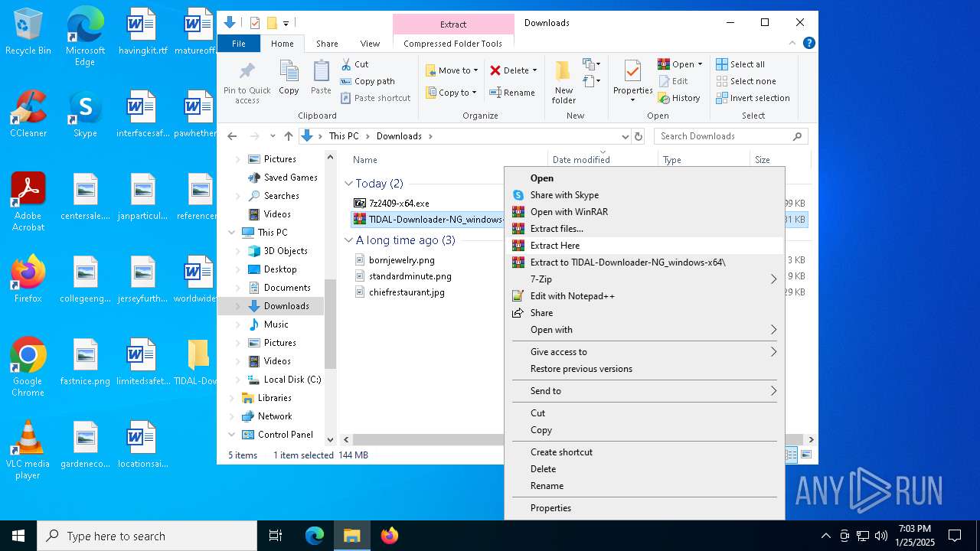
Task: Choose Rename in context menu
Action: pos(644,486)
